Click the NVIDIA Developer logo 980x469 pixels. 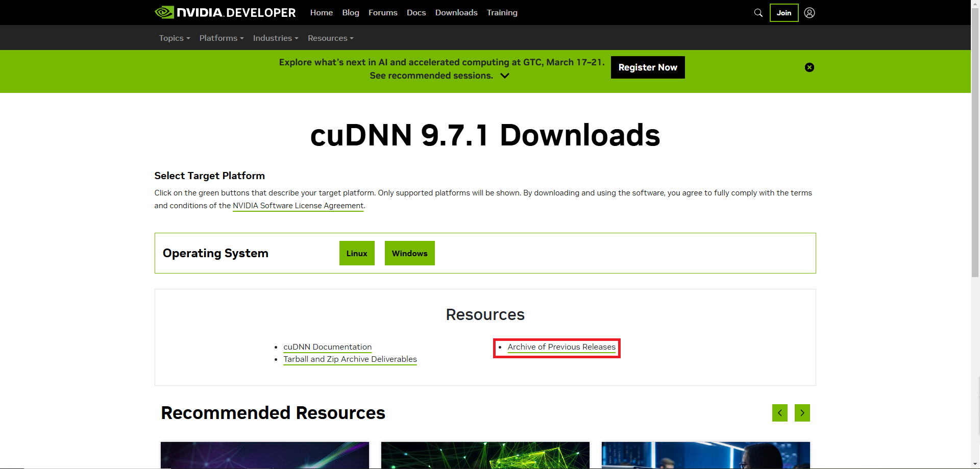click(x=225, y=12)
